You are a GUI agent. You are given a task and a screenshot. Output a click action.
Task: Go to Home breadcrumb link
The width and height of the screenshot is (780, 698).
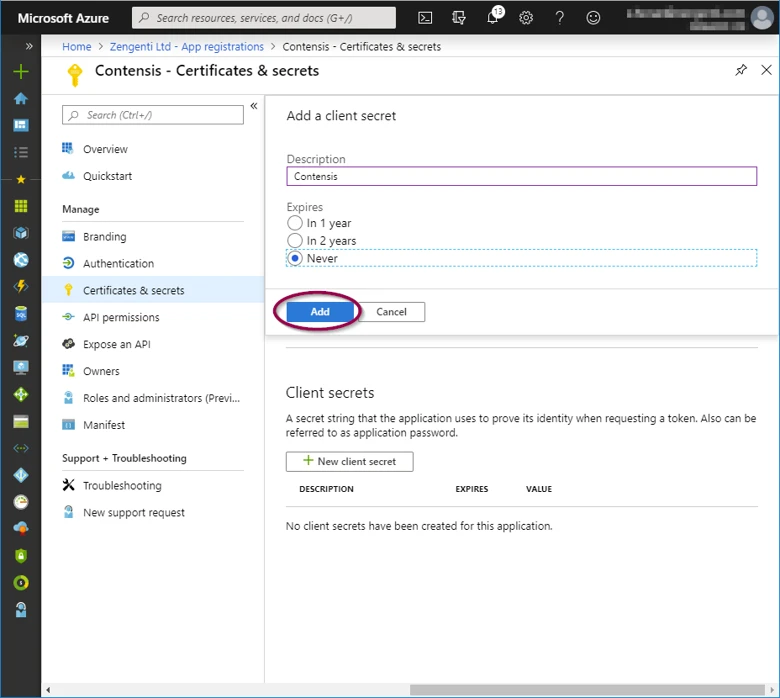pos(77,47)
